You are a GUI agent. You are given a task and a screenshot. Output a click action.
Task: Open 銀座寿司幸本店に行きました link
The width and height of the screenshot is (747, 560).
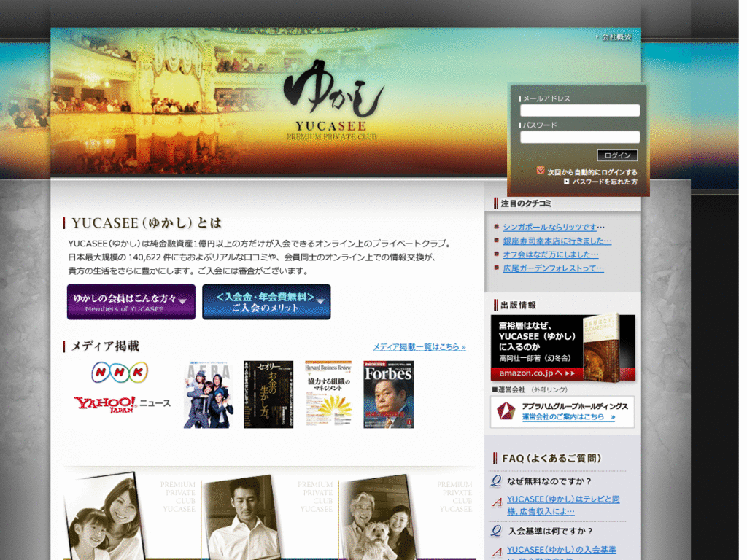coord(557,241)
